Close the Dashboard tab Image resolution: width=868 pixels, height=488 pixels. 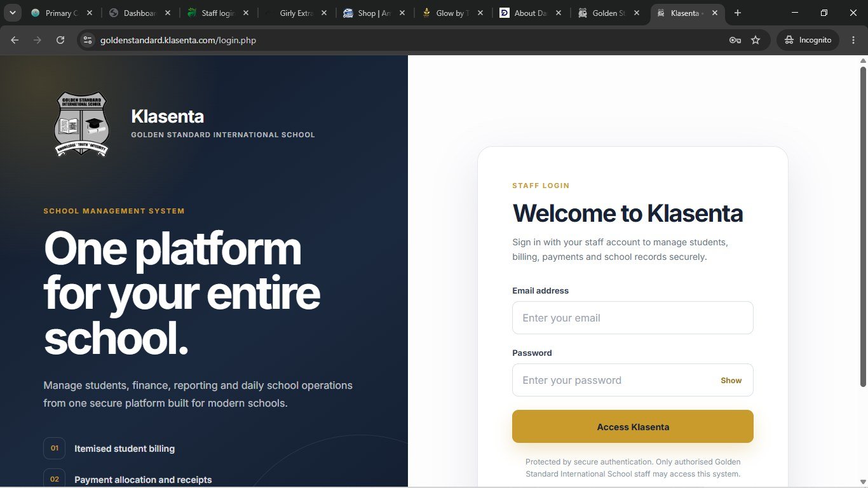coord(168,13)
